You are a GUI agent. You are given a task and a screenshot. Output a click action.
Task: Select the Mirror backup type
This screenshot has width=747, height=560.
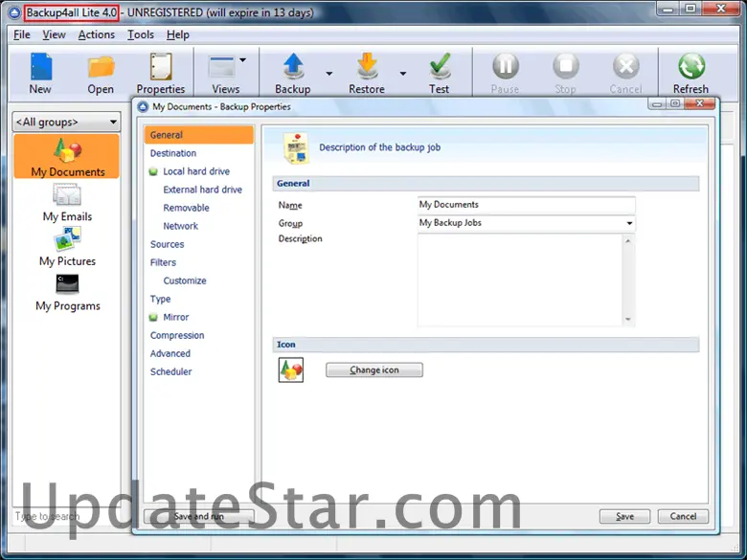[176, 317]
